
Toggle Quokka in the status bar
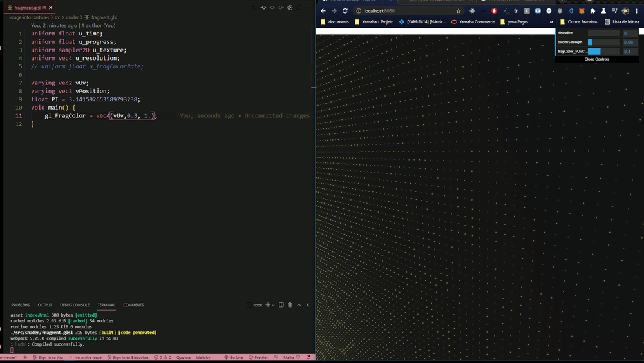[184, 357]
